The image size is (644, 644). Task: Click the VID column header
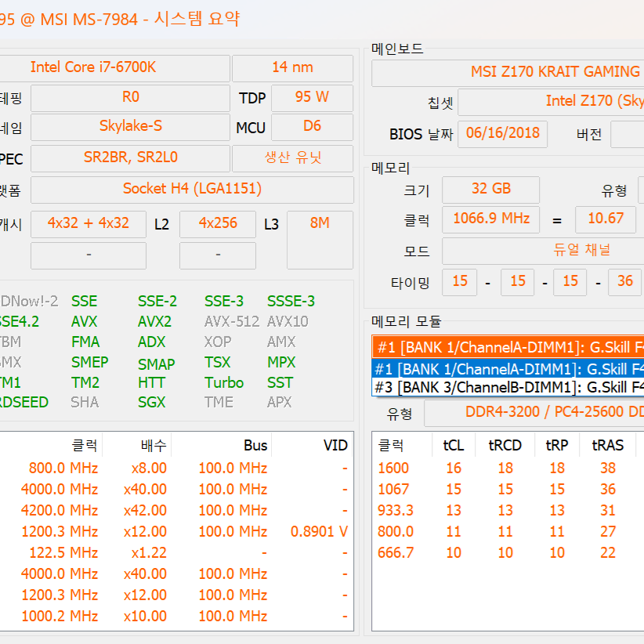(x=312, y=445)
